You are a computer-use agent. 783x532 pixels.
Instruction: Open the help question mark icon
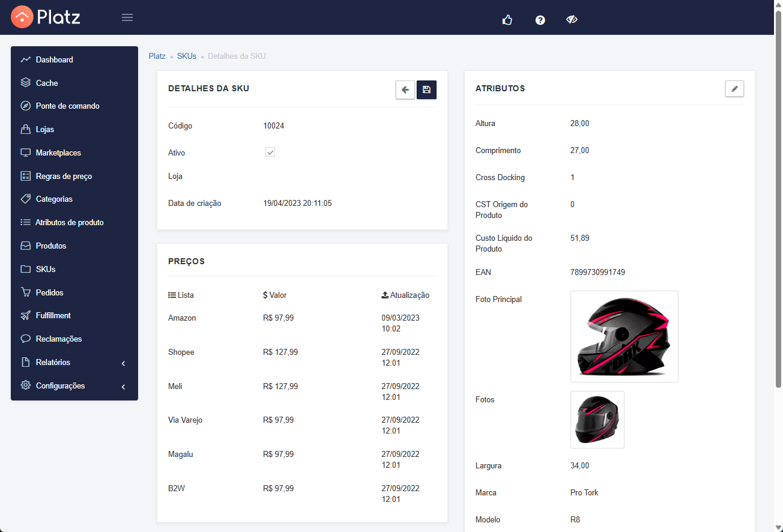[540, 20]
